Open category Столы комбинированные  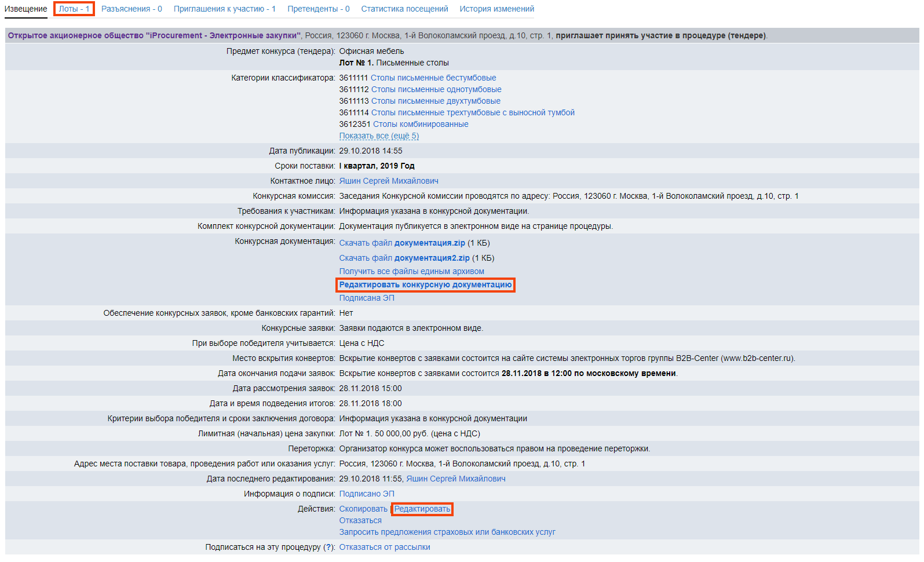coord(420,124)
